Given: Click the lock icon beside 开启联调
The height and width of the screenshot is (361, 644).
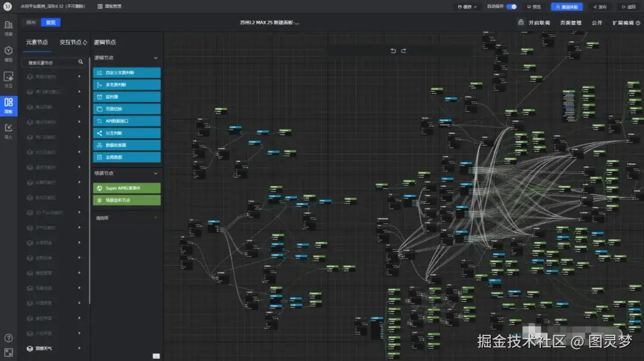Looking at the screenshot, I should [521, 22].
